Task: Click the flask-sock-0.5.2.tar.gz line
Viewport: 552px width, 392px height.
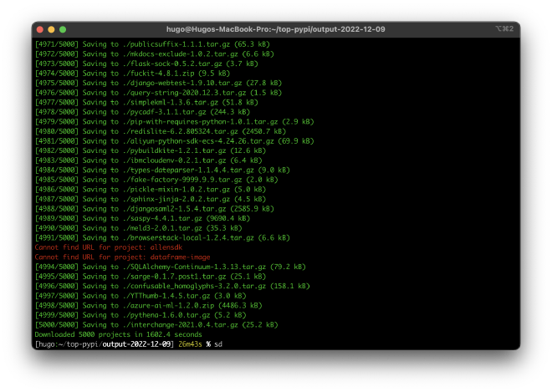Action: click(x=146, y=64)
